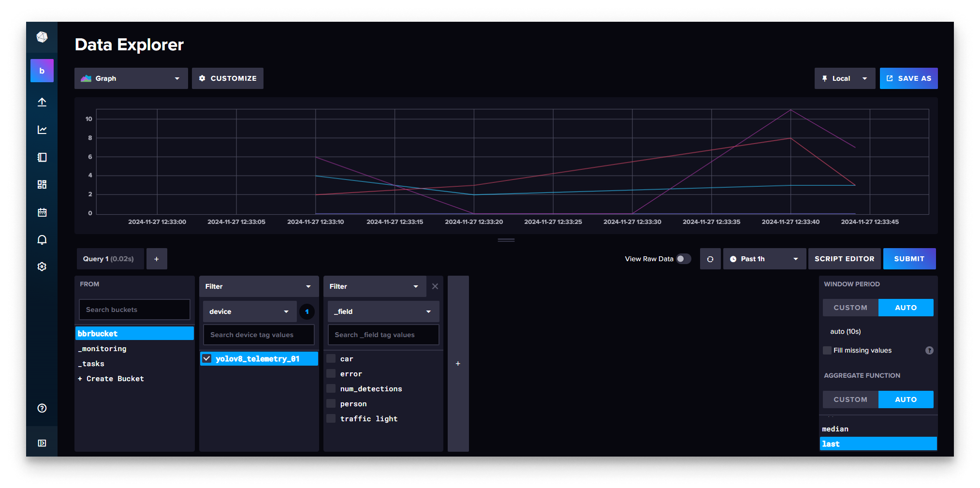Open the Script Editor
Image resolution: width=980 pixels, height=488 pixels.
click(844, 259)
